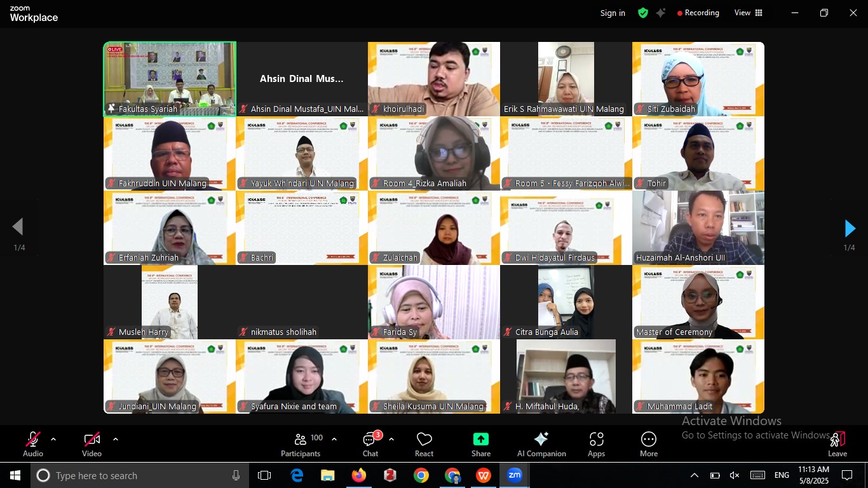
Task: Go to next page of participants
Action: pyautogui.click(x=850, y=228)
